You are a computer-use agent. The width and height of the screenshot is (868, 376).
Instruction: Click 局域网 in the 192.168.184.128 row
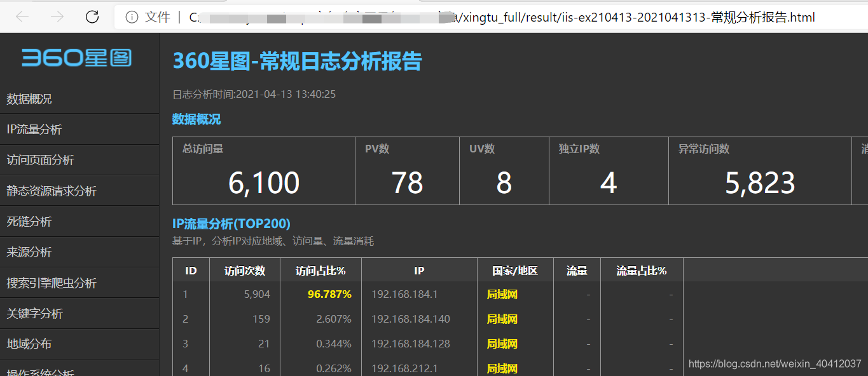[502, 344]
